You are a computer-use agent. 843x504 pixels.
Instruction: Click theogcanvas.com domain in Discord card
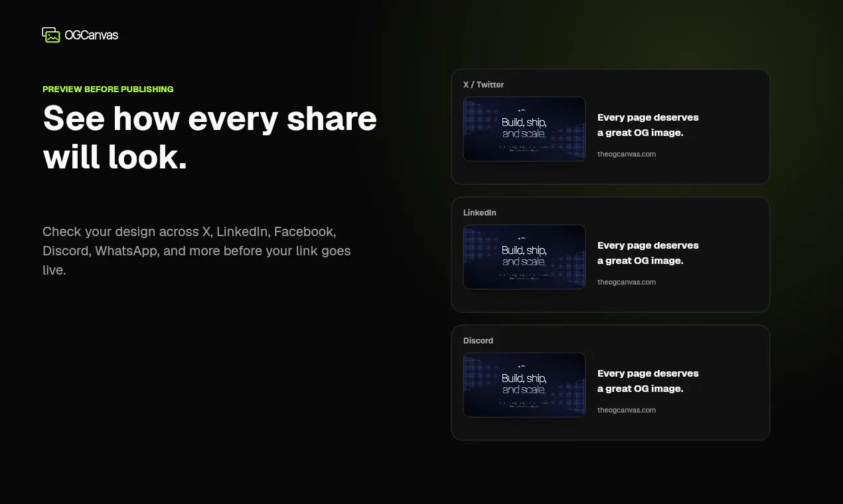(627, 410)
